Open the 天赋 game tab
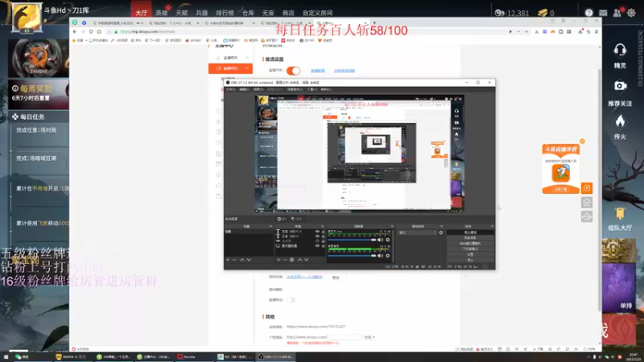This screenshot has width=644, height=362. pyautogui.click(x=182, y=13)
